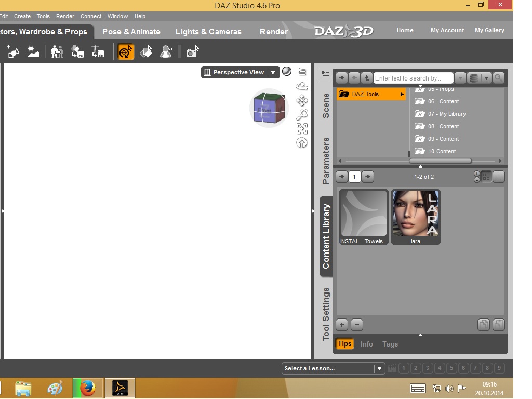Click the import scene toolbar icon
The image size is (532, 399).
coord(77,52)
